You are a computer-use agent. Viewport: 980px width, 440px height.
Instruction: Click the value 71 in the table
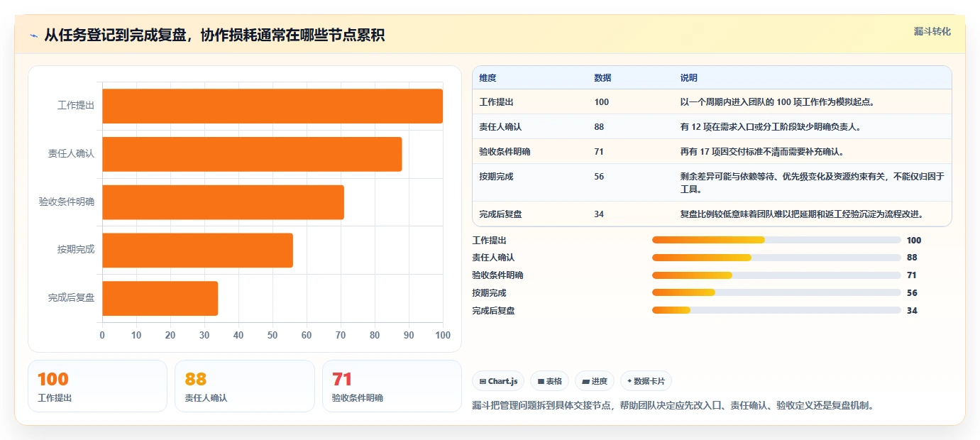tap(599, 151)
